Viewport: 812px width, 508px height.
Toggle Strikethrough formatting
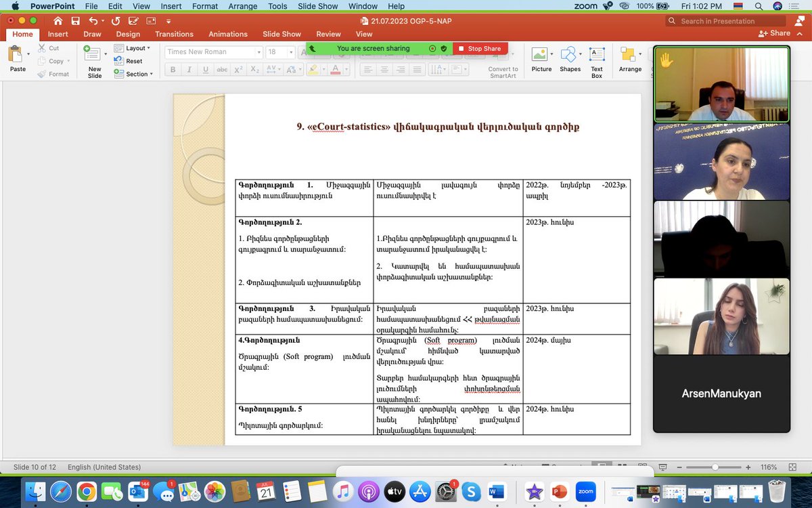pyautogui.click(x=221, y=69)
